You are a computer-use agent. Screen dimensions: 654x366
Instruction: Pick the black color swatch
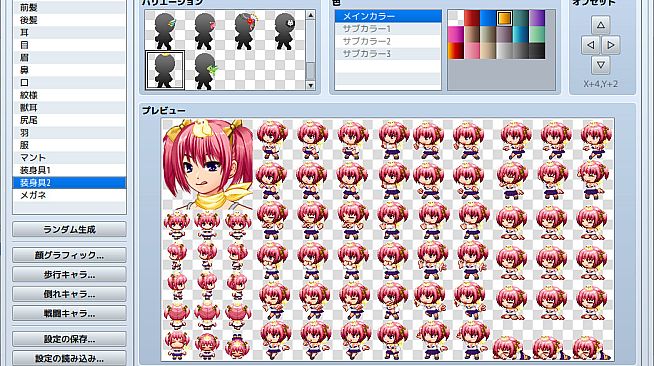[537, 51]
